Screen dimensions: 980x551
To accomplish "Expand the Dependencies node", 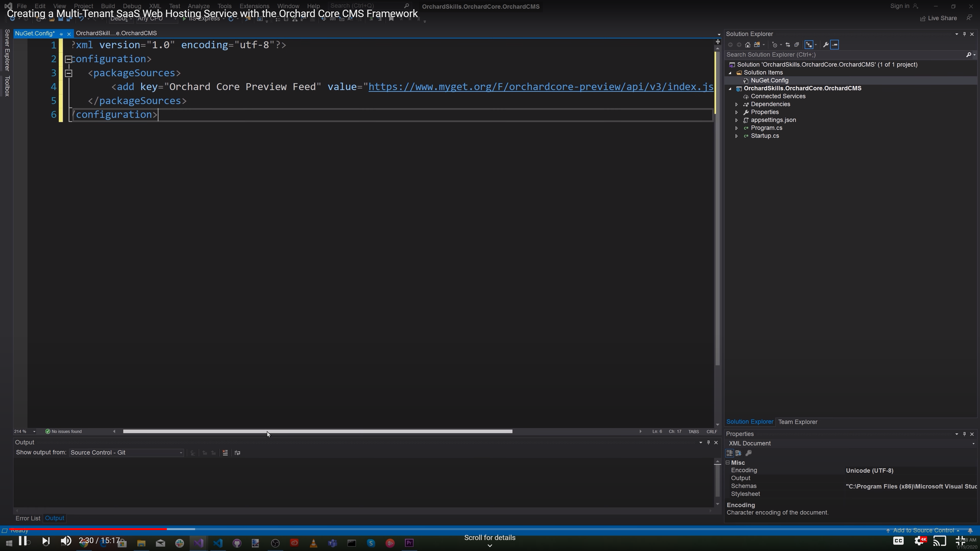I will tap(737, 104).
